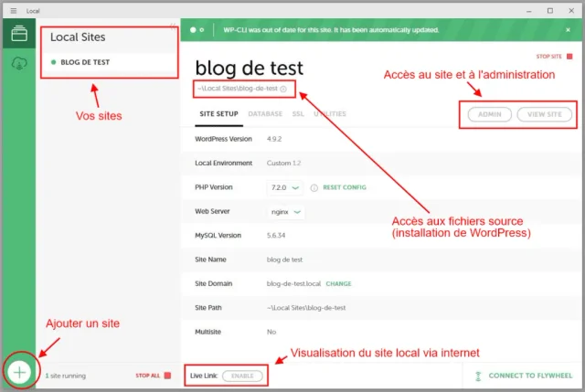This screenshot has width=585, height=392.
Task: Click the Admin button
Action: pyautogui.click(x=489, y=114)
